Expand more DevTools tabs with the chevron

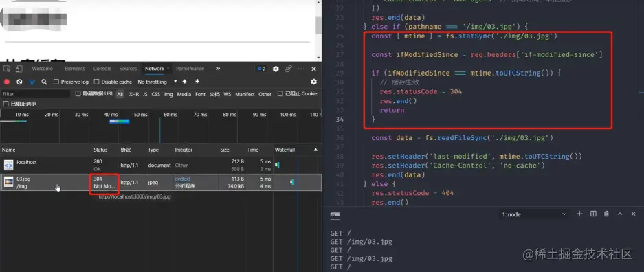pos(218,69)
